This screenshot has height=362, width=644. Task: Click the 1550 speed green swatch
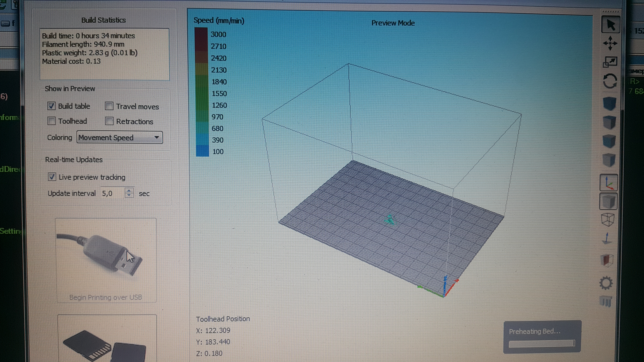tap(202, 93)
